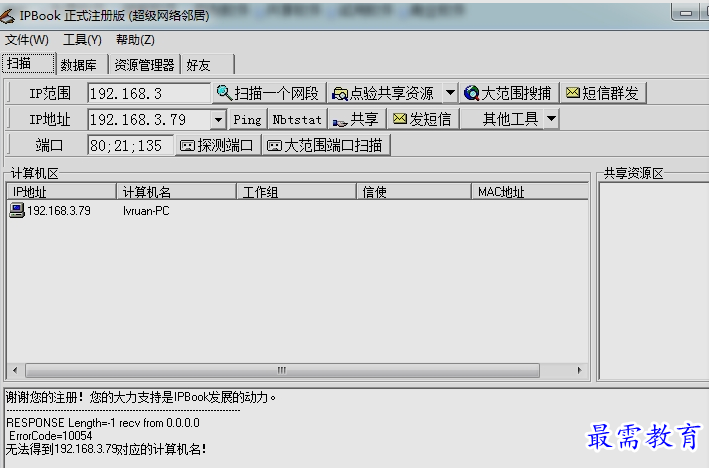Click the horizontal scrollbar thumb in 计算机区
This screenshot has width=709, height=468.
click(282, 370)
